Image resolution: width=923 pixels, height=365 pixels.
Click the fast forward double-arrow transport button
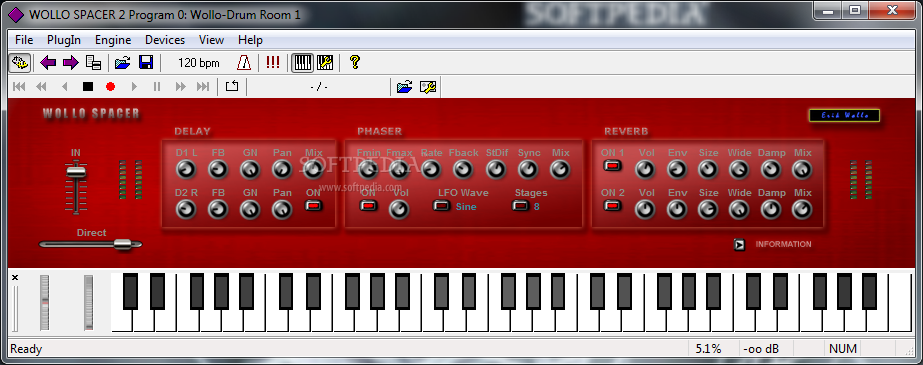pyautogui.click(x=180, y=87)
